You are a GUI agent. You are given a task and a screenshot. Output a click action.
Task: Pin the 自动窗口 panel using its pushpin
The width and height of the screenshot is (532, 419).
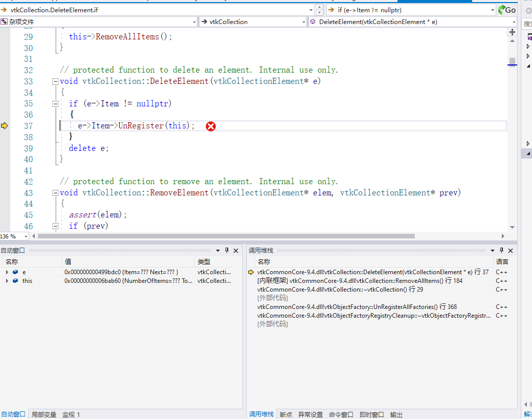227,251
